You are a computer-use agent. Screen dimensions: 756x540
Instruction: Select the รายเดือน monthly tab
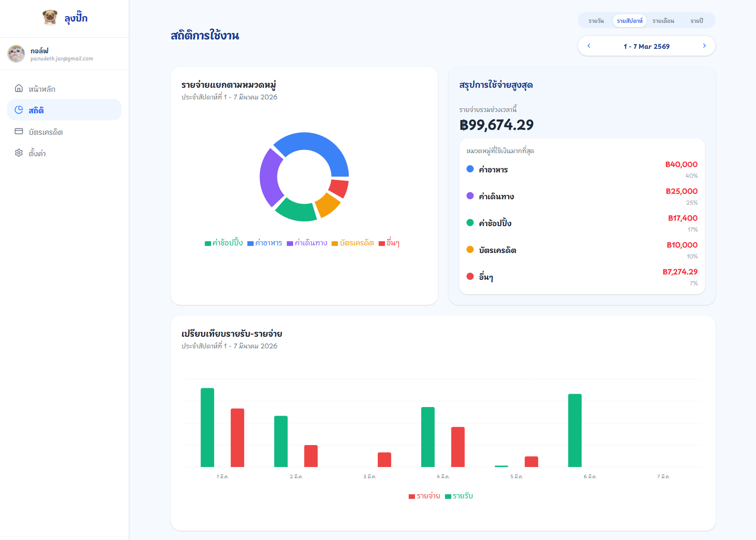click(x=663, y=21)
